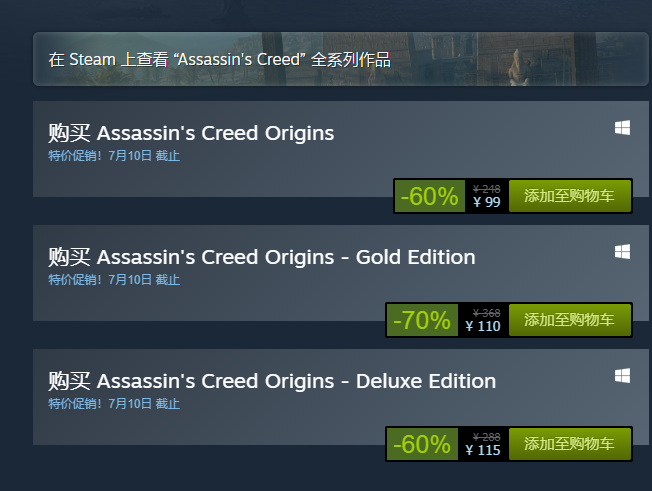
Task: Click the Windows icon for Assassin's Creed Origins
Action: (x=622, y=128)
